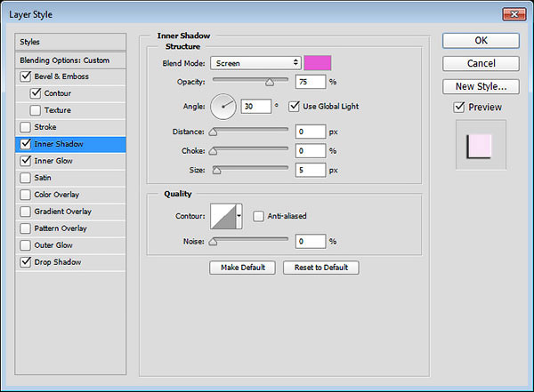Viewport: 534px width, 392px height.
Task: Turn on the Color Overlay checkbox
Action: [x=26, y=195]
